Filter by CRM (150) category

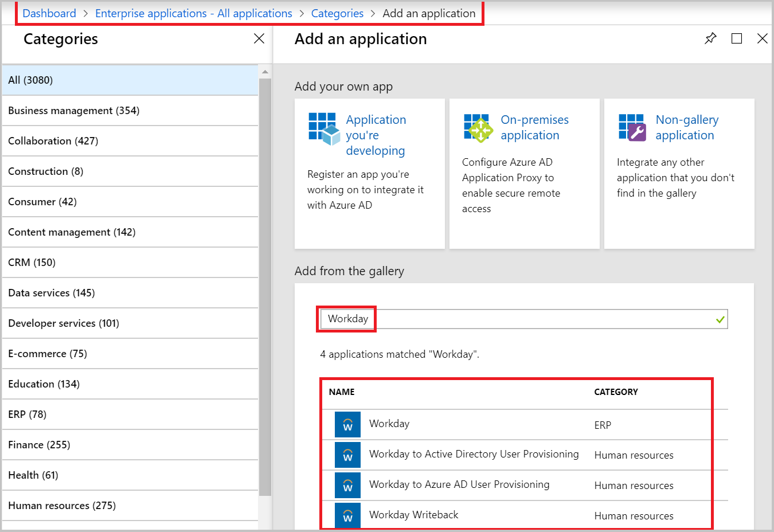(x=130, y=263)
